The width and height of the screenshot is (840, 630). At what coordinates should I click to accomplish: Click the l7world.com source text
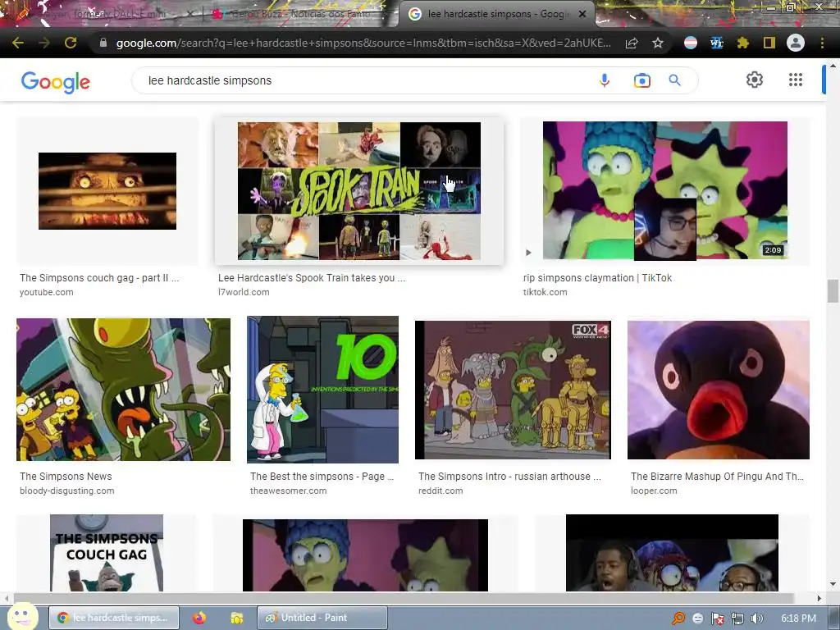[x=244, y=292]
